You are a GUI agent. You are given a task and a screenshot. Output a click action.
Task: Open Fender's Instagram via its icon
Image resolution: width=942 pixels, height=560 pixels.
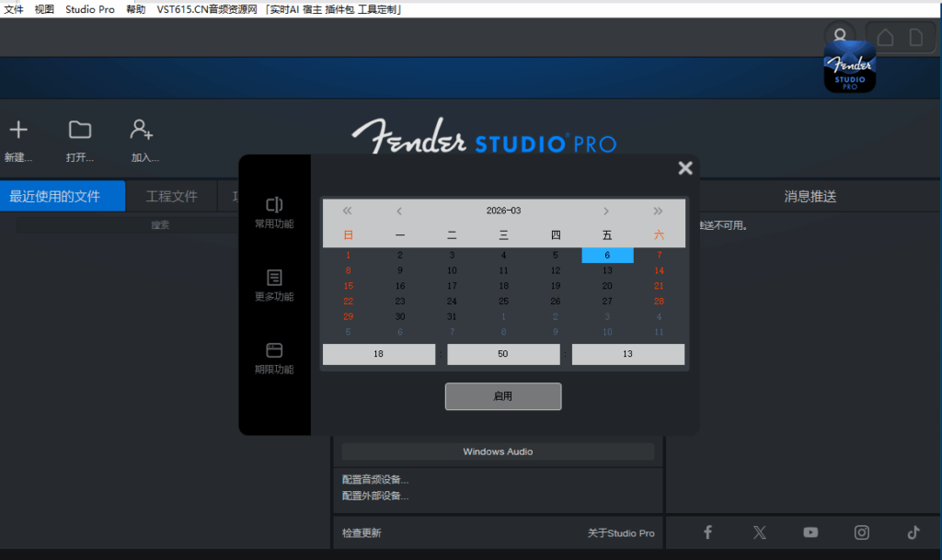[861, 531]
